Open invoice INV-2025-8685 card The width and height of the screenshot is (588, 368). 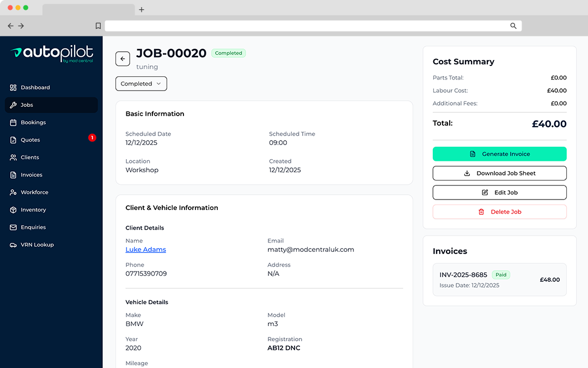point(499,280)
